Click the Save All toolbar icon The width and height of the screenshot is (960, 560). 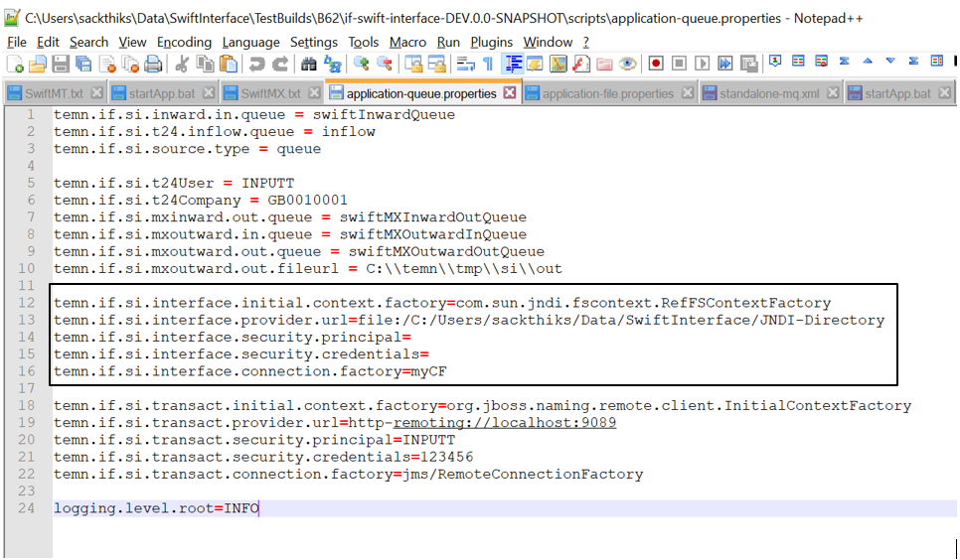point(83,64)
